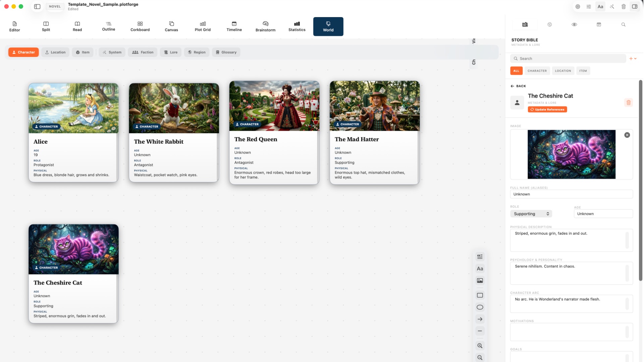Open The Red Queen character card

click(x=274, y=133)
